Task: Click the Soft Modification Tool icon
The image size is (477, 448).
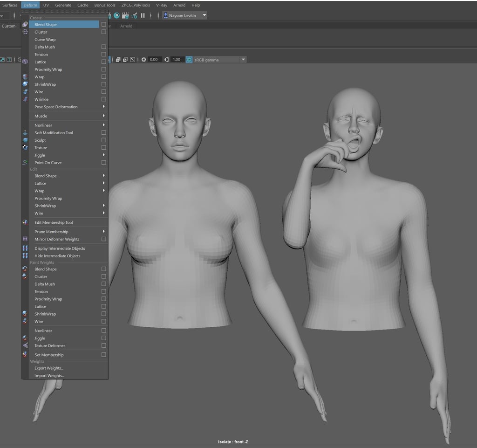Action: pos(25,133)
